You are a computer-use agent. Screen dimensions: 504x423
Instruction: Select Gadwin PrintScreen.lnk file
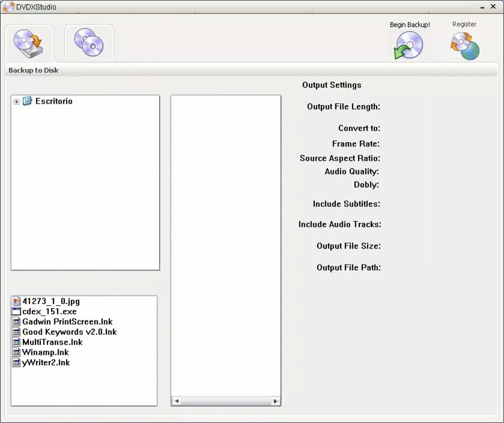coord(68,322)
